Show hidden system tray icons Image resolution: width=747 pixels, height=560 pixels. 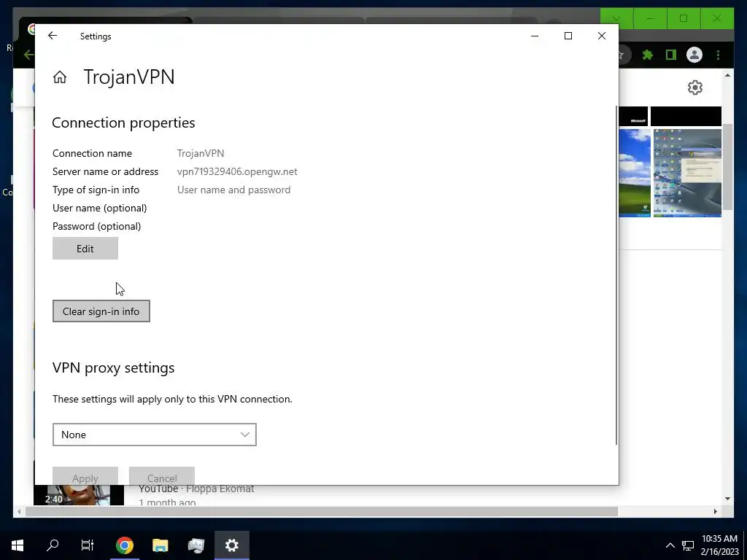coord(670,545)
